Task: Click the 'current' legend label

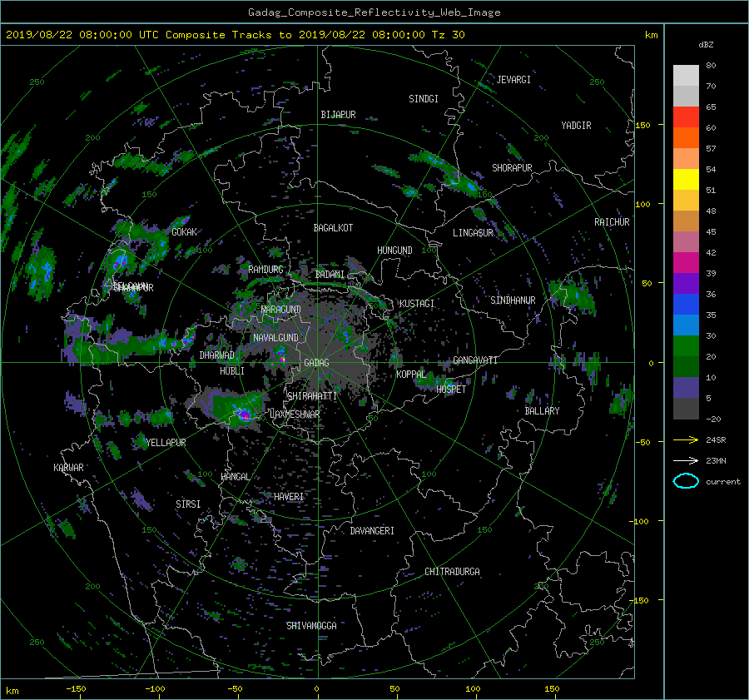Action: pyautogui.click(x=722, y=482)
